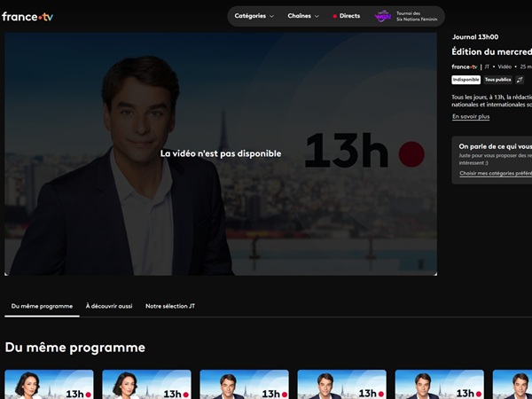Click the unavailable video player area
Screen dimensions: 532x399
pos(221,153)
